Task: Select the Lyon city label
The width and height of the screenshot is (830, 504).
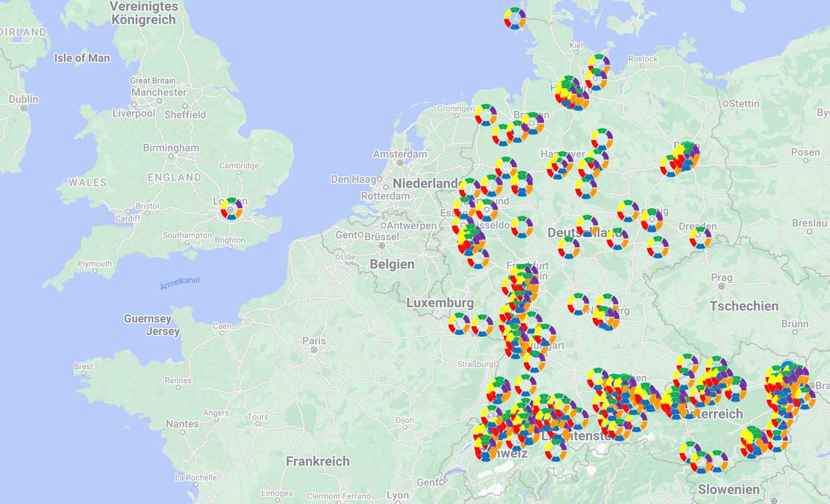Action: 397,495
